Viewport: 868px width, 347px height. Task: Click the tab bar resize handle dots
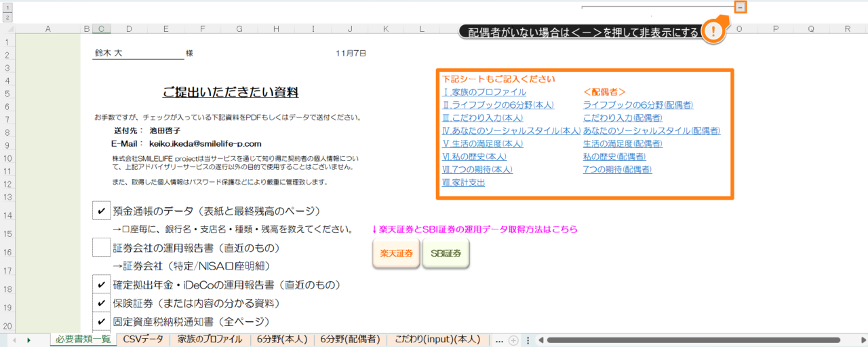click(527, 340)
